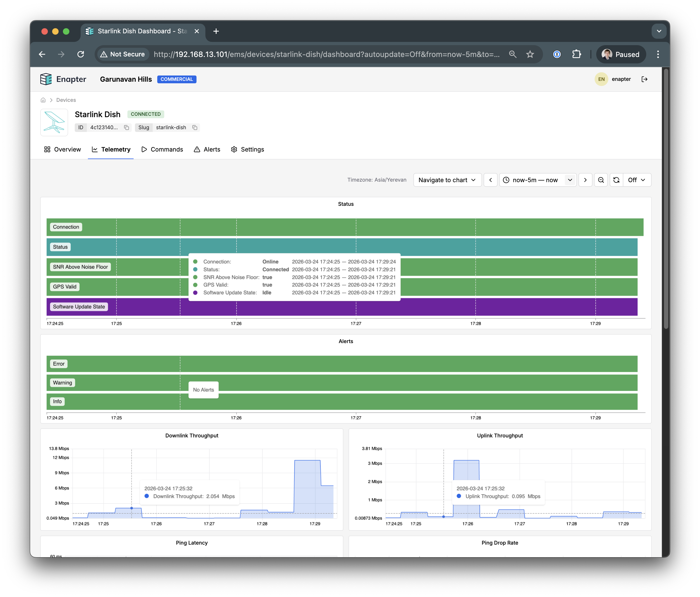Screen dimensions: 700x597
Task: Zoom out the time range
Action: click(x=601, y=180)
